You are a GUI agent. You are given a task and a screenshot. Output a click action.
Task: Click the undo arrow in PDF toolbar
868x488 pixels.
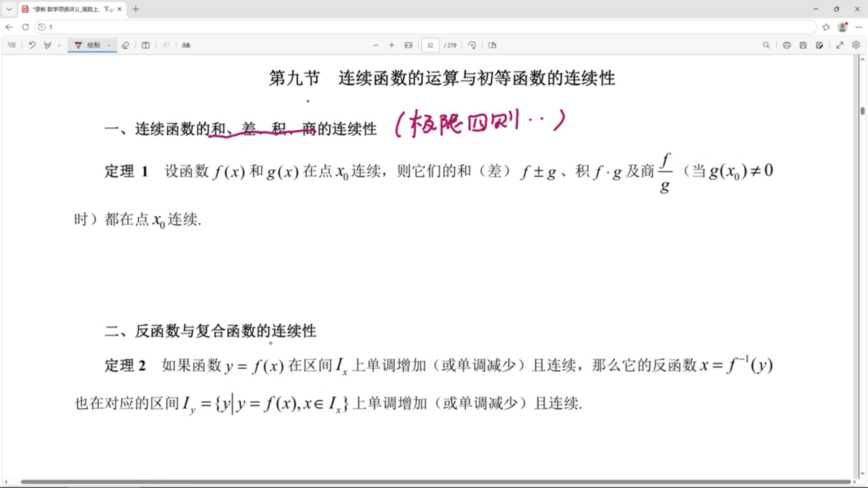click(32, 45)
